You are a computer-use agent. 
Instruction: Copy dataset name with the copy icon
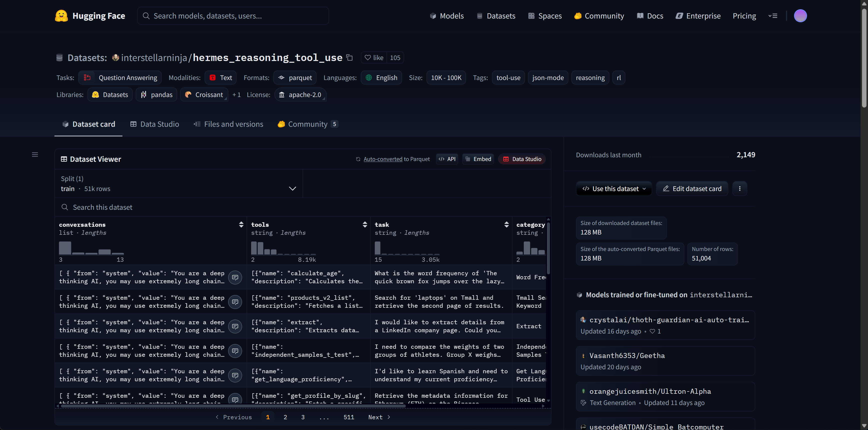coord(350,58)
